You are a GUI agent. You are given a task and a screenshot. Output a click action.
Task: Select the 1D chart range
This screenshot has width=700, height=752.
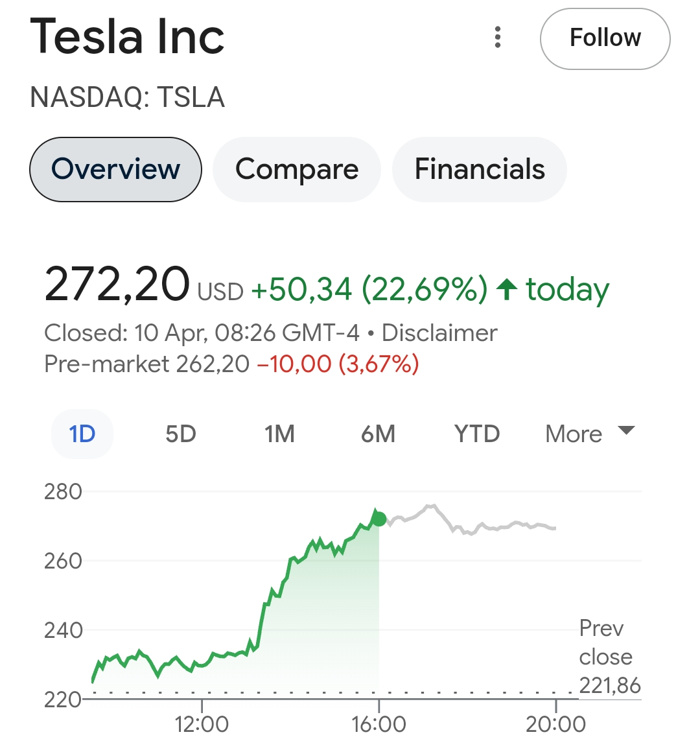point(82,434)
